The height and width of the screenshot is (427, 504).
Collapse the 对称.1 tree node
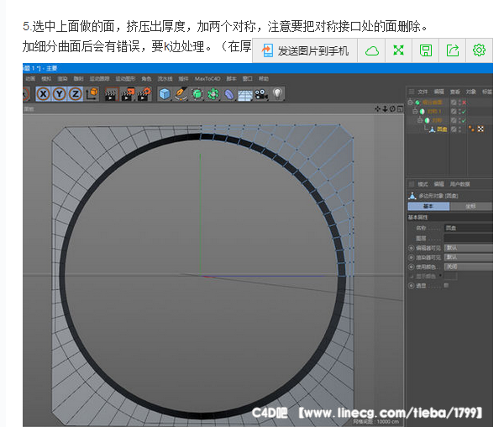click(x=415, y=111)
